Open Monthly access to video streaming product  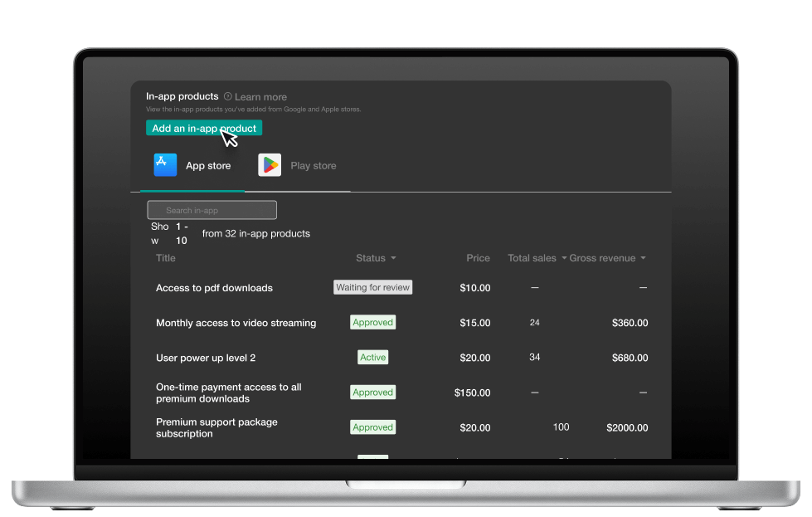[x=236, y=323]
